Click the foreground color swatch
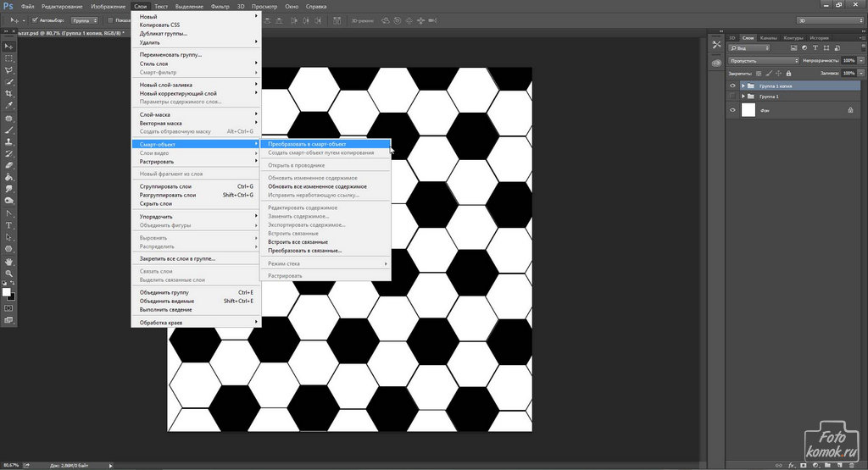The image size is (868, 470). 6,292
